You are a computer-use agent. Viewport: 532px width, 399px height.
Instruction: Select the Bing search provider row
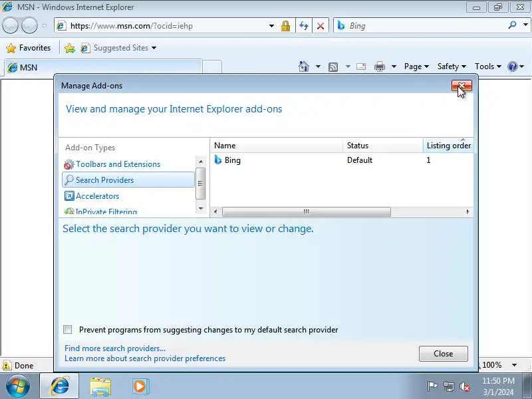click(x=342, y=160)
